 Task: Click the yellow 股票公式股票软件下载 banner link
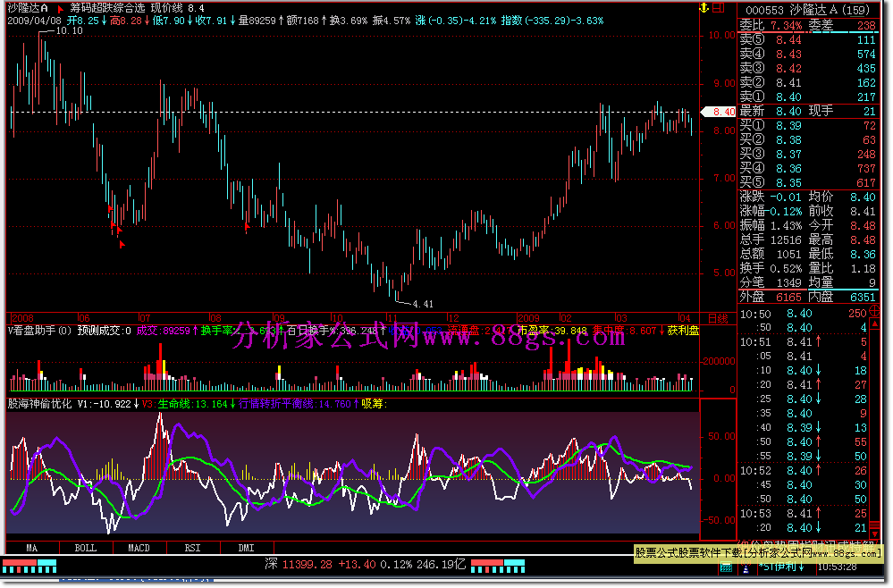pyautogui.click(x=757, y=553)
